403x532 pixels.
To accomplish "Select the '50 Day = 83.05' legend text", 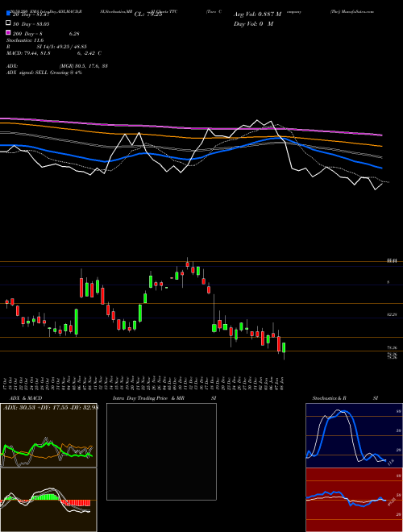I will coord(31,23).
